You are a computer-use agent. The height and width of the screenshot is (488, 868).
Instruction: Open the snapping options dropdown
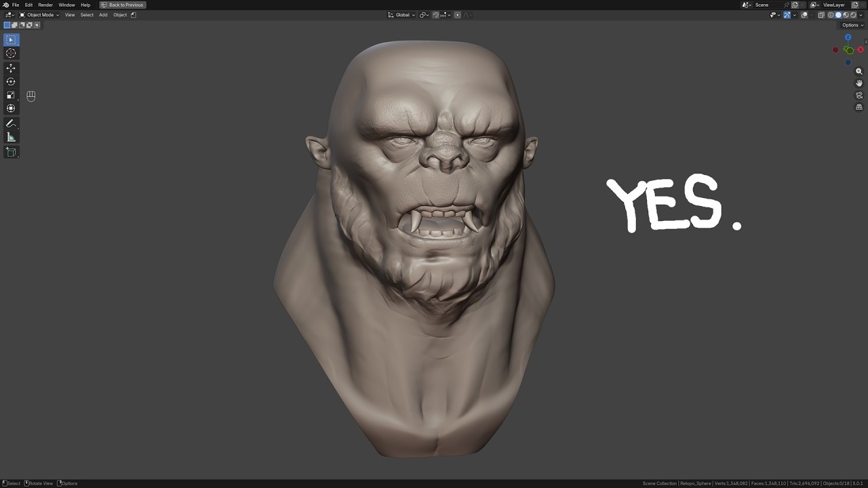pyautogui.click(x=446, y=15)
